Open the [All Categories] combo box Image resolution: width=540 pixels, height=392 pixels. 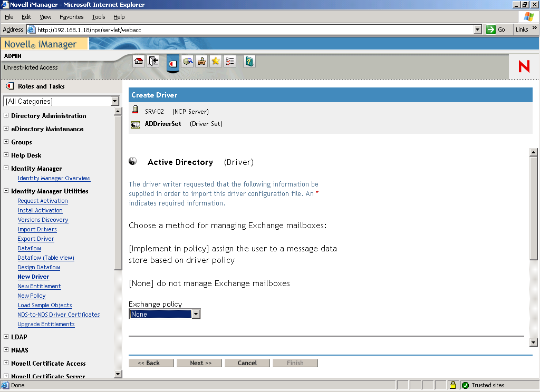[x=114, y=101]
